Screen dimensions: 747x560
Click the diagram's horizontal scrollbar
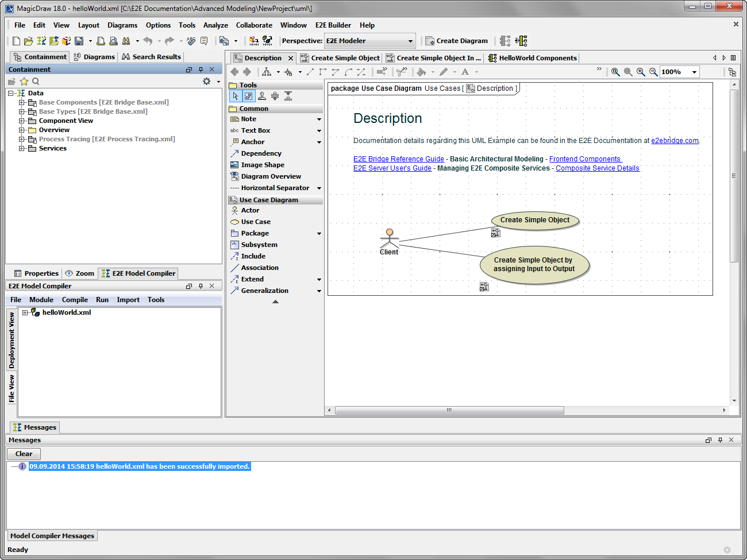[x=449, y=410]
